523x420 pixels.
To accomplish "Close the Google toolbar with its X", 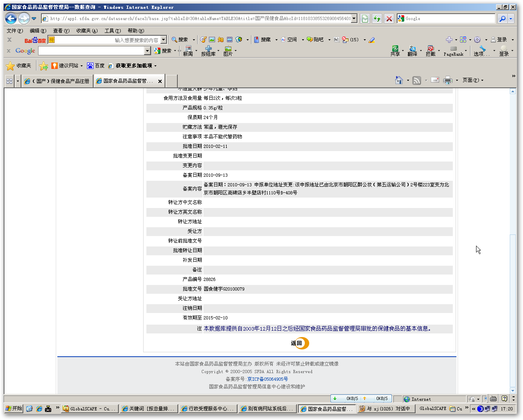I will [9, 51].
